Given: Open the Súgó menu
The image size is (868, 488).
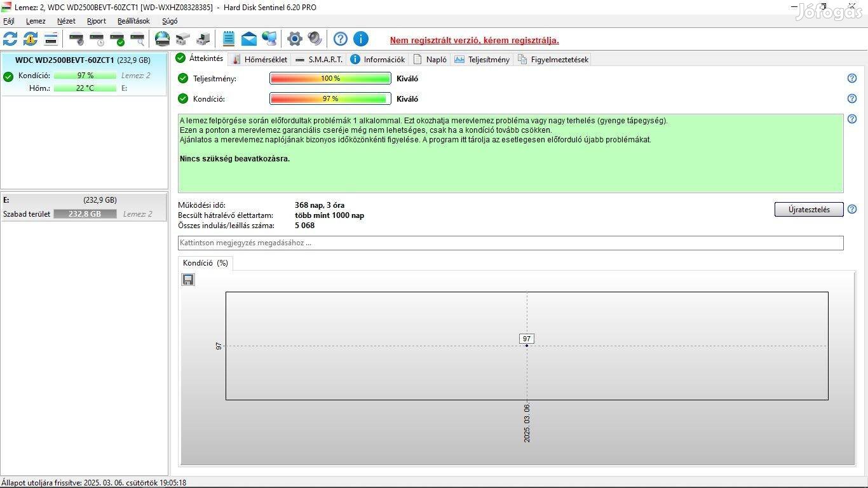Looking at the screenshot, I should [x=170, y=21].
